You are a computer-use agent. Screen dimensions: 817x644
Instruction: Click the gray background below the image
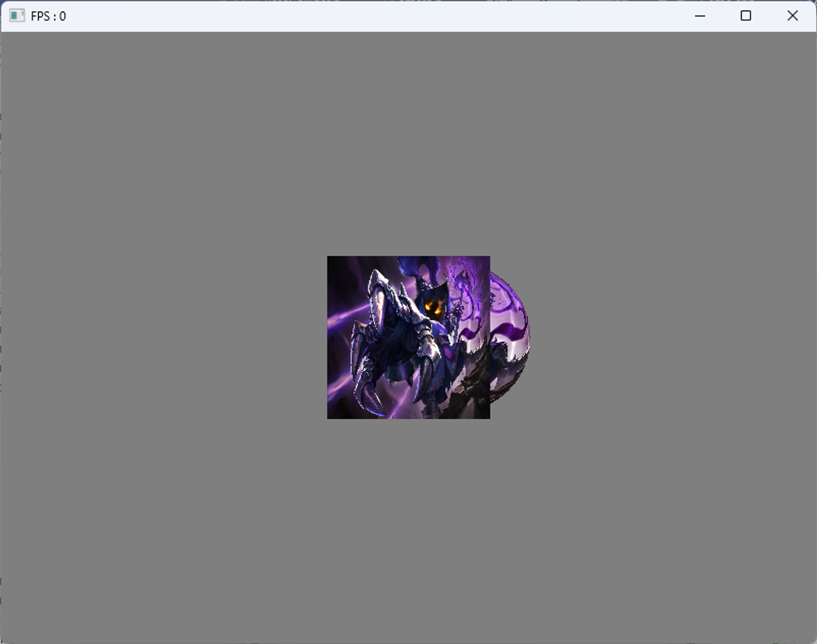(x=408, y=531)
